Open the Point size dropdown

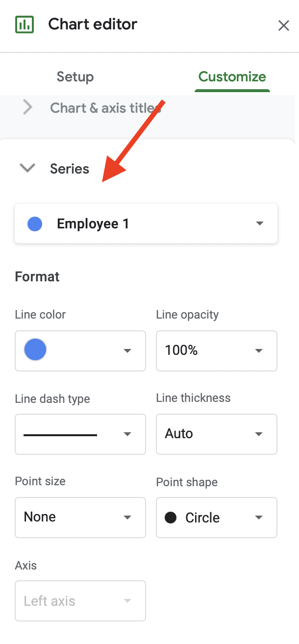(x=80, y=518)
